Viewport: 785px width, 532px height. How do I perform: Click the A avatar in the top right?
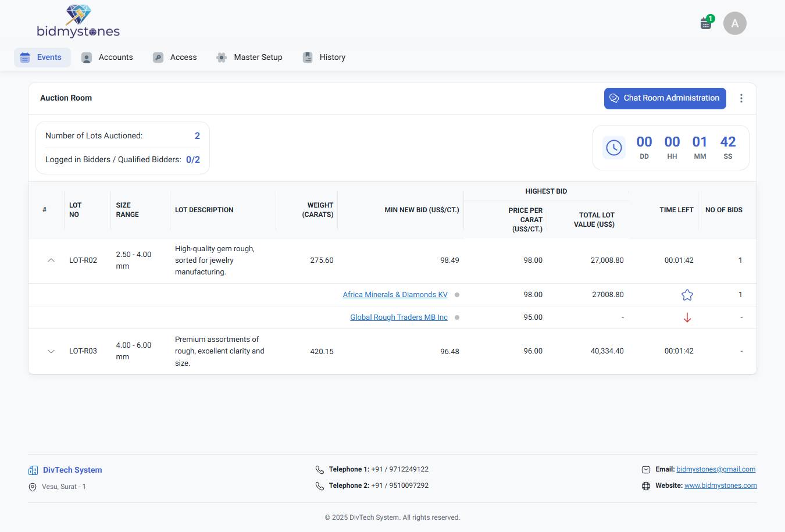coord(734,23)
